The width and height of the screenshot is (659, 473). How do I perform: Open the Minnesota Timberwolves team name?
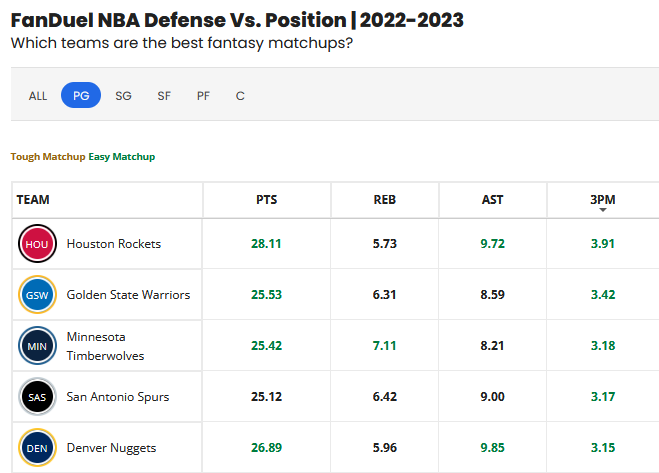point(105,346)
